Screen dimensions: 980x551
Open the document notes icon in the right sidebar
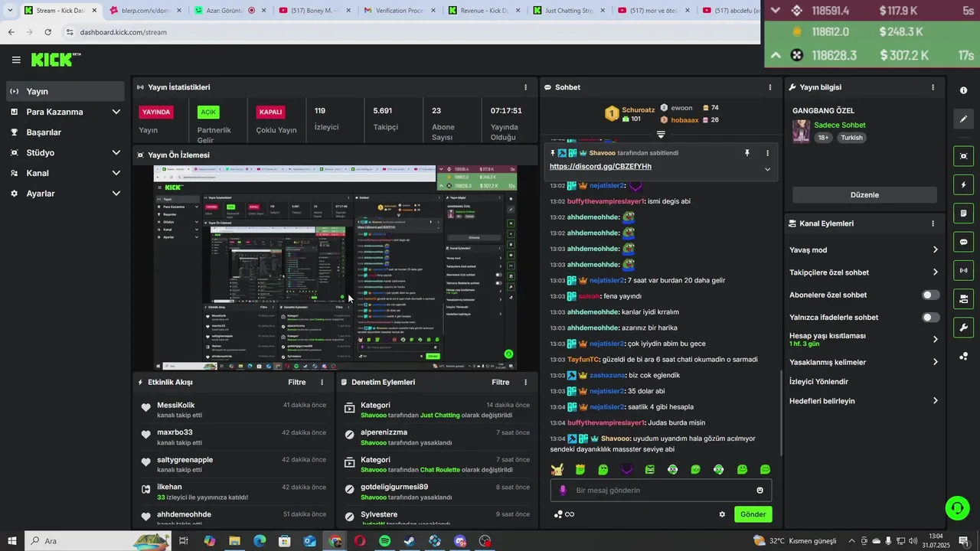(963, 213)
